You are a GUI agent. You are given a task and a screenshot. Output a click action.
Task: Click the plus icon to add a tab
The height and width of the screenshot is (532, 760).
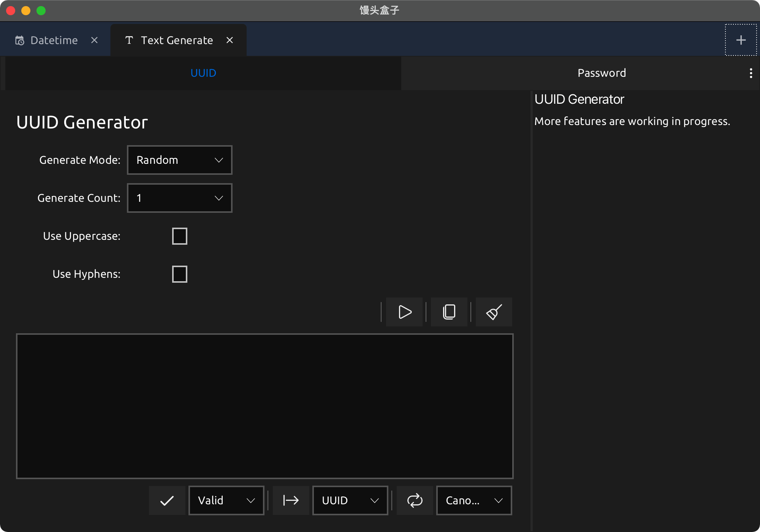[741, 40]
